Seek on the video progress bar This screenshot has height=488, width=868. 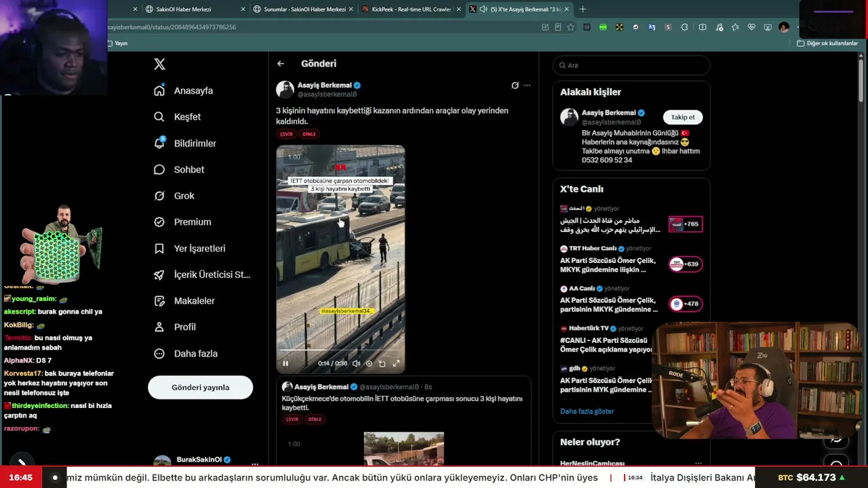340,350
